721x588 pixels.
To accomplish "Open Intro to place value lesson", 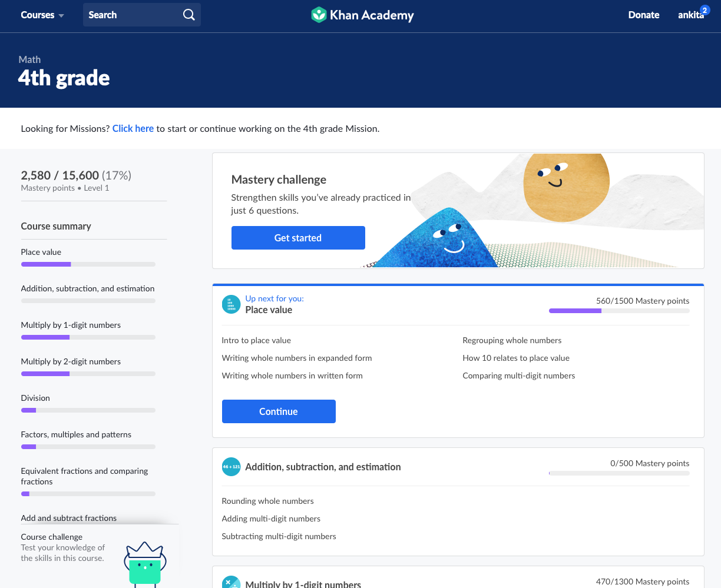I will [x=256, y=340].
